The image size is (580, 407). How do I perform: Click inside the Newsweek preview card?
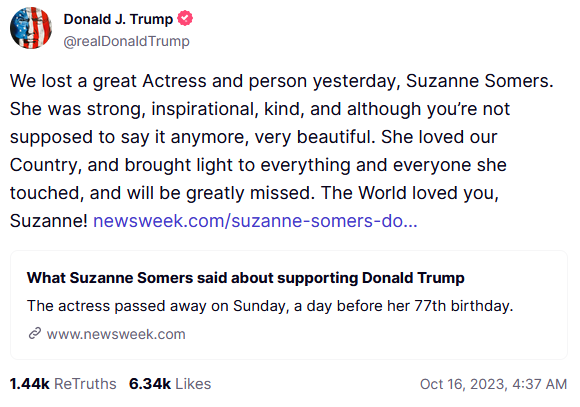289,305
